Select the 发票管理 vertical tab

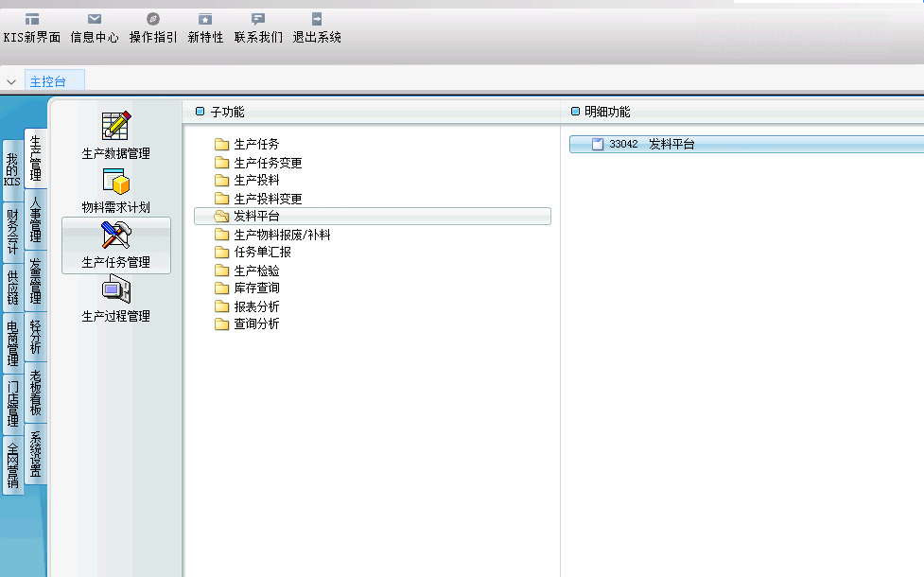pos(35,281)
